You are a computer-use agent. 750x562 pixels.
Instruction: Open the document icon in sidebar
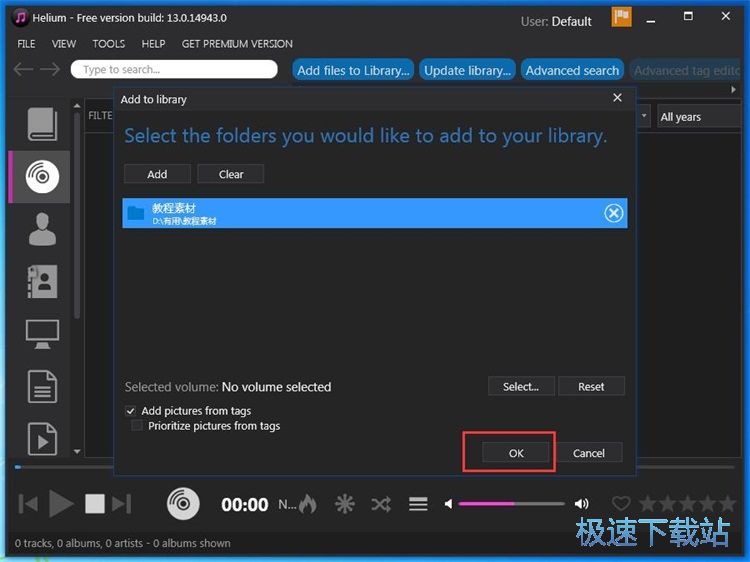tap(42, 386)
